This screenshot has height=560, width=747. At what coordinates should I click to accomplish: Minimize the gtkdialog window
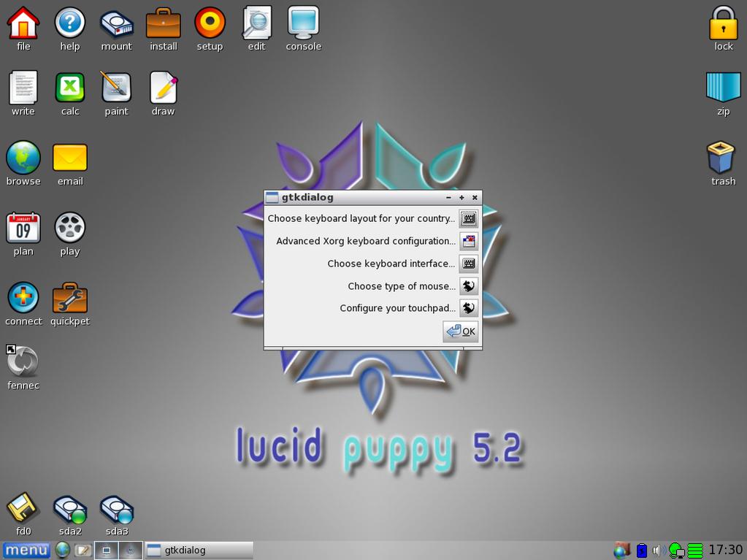point(448,198)
